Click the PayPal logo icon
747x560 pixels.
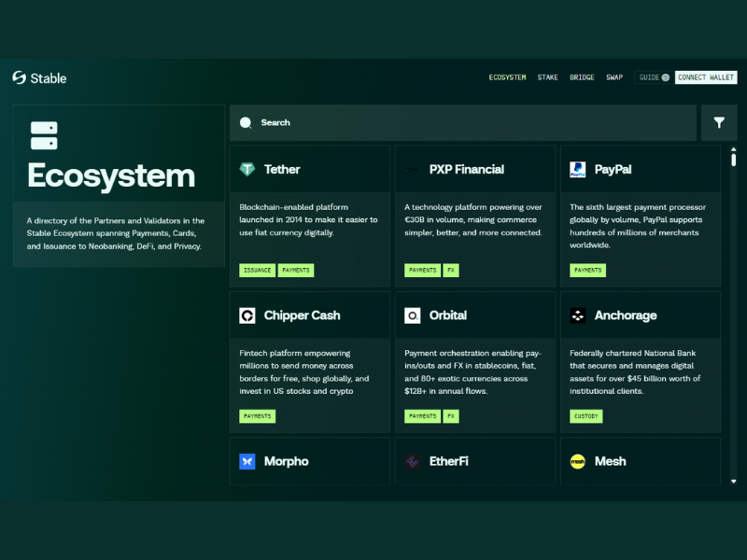pos(578,169)
